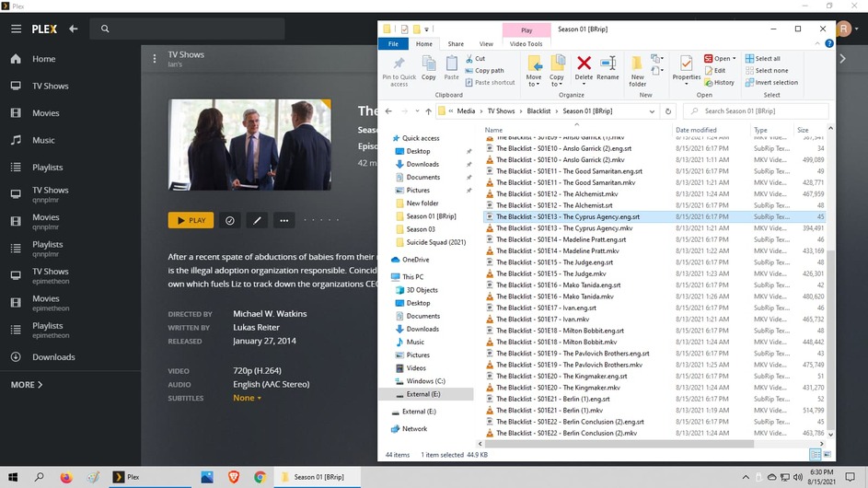Switch to details view layout icon
868x488 pixels.
[x=815, y=455]
